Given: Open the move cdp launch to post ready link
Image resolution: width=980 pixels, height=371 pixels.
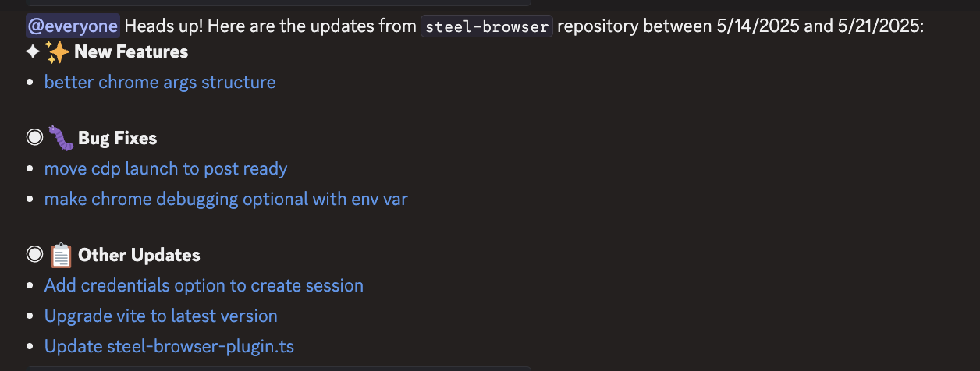Looking at the screenshot, I should pyautogui.click(x=165, y=168).
